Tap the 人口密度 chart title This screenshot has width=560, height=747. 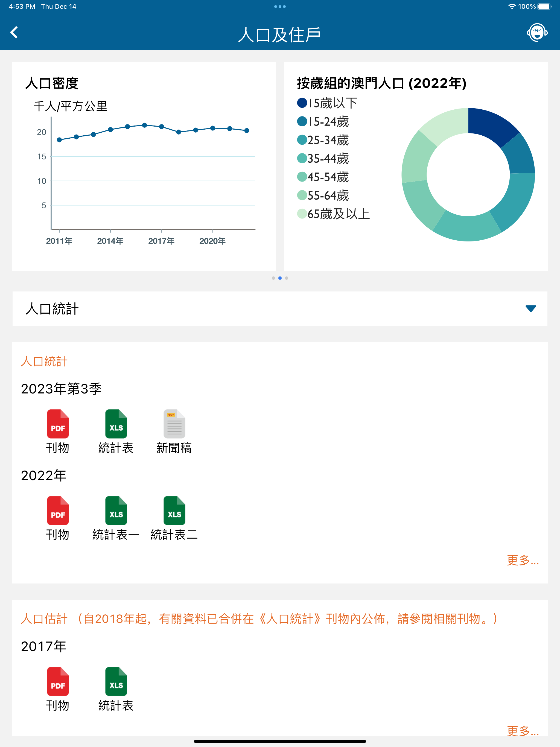click(52, 83)
